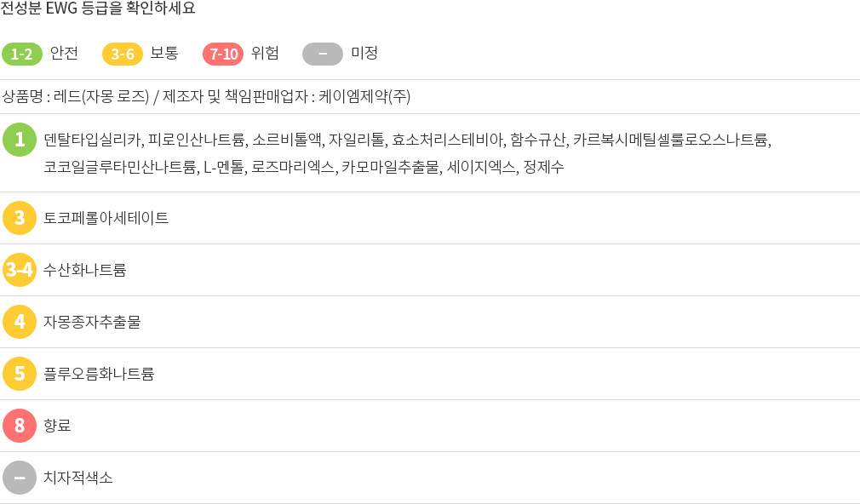Click the yellow 3-4 grade circle icon
860x504 pixels.
(x=20, y=270)
